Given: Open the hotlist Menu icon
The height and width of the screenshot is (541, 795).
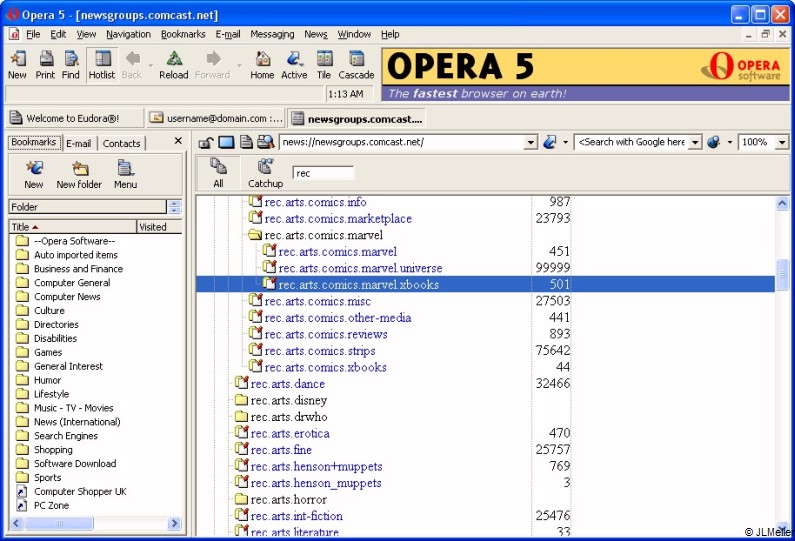Looking at the screenshot, I should 125,174.
